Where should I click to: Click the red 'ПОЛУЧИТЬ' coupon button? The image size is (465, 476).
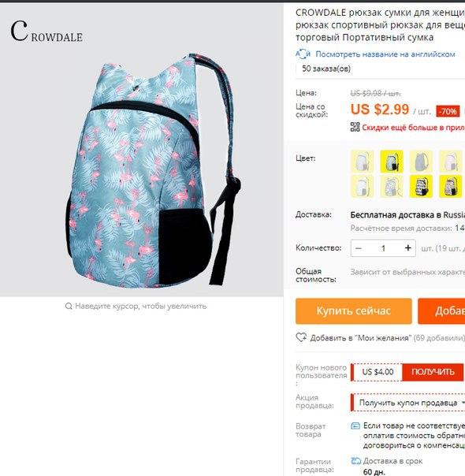tap(433, 372)
